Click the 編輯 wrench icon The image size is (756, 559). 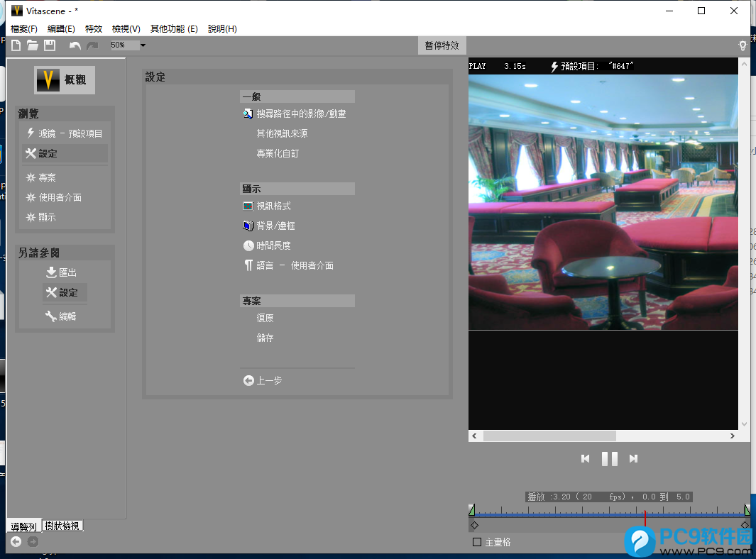coord(51,316)
